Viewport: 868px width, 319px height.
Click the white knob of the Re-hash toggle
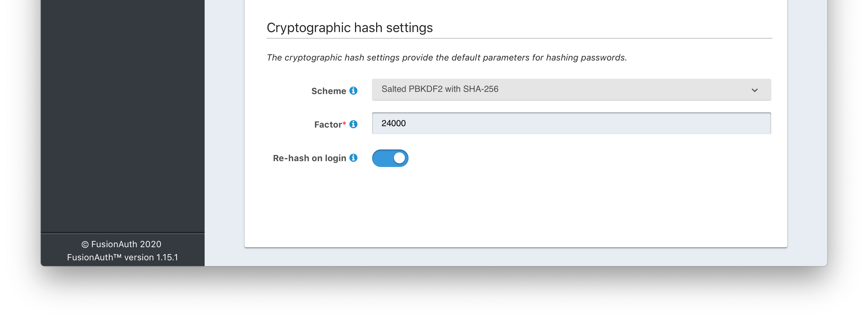(399, 158)
